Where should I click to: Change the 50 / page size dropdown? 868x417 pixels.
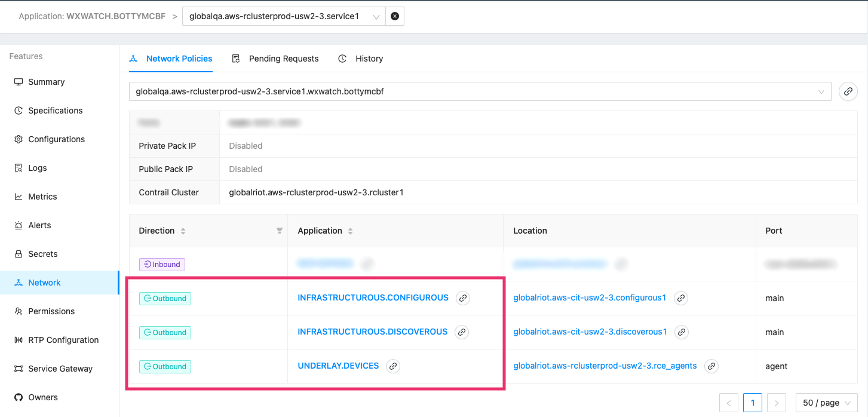click(826, 403)
